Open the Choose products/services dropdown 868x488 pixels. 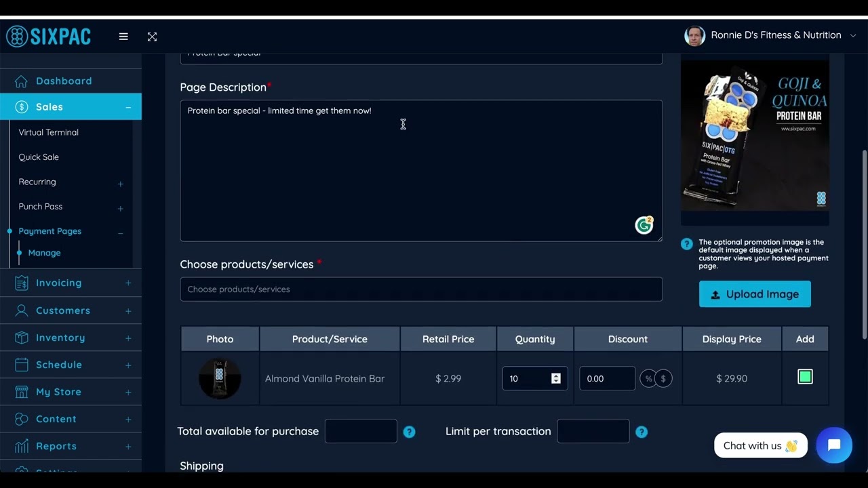click(421, 289)
